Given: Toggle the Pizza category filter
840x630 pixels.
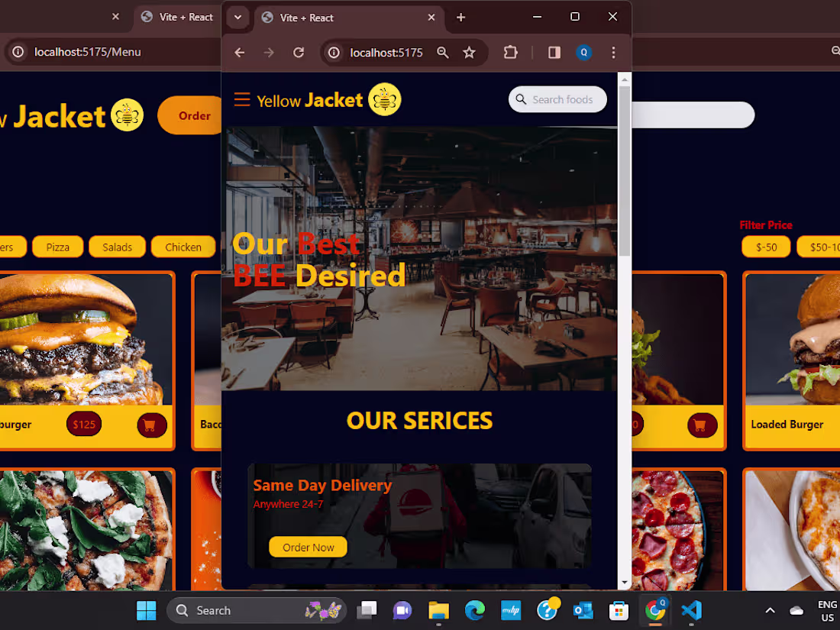Looking at the screenshot, I should coord(57,246).
